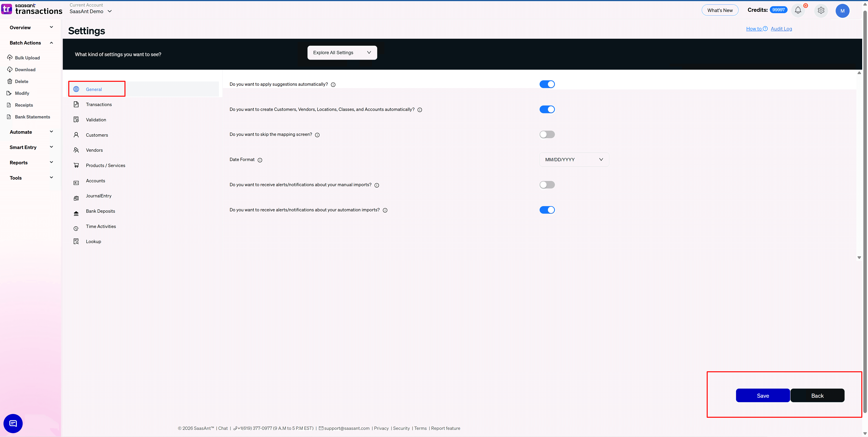
Task: Enable skip the mapping screen
Action: pos(547,134)
